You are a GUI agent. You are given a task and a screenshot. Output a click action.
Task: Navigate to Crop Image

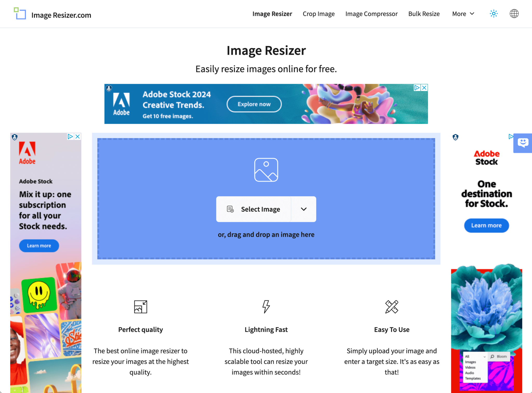[x=318, y=14]
